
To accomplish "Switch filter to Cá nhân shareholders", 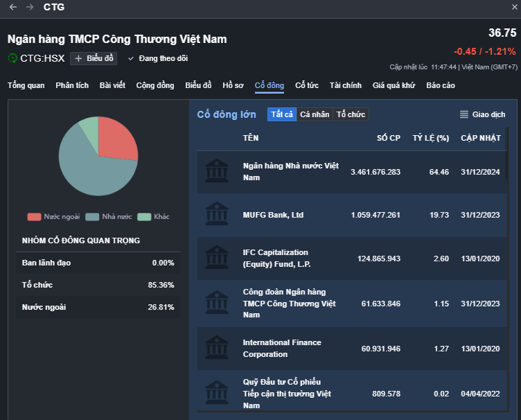I will (x=315, y=114).
